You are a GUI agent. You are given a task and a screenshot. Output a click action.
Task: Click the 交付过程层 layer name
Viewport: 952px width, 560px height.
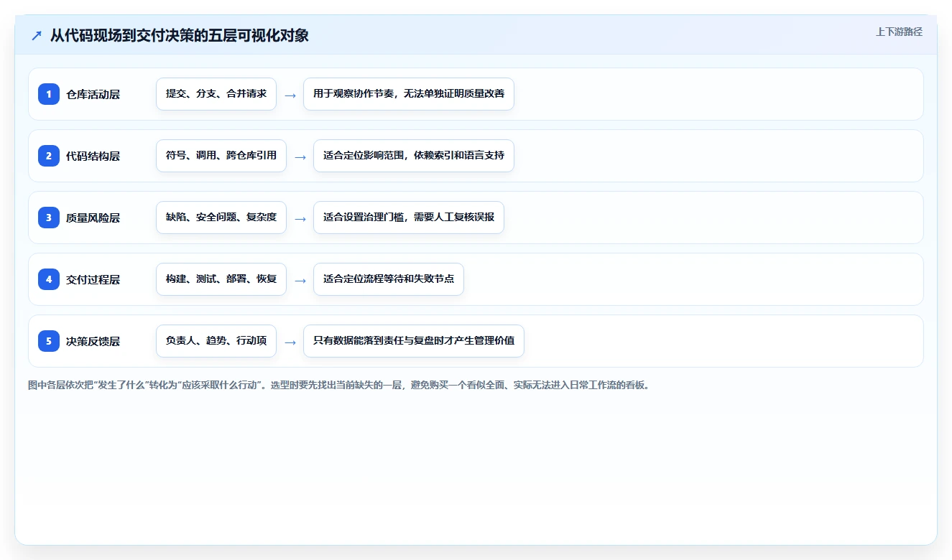coord(93,279)
